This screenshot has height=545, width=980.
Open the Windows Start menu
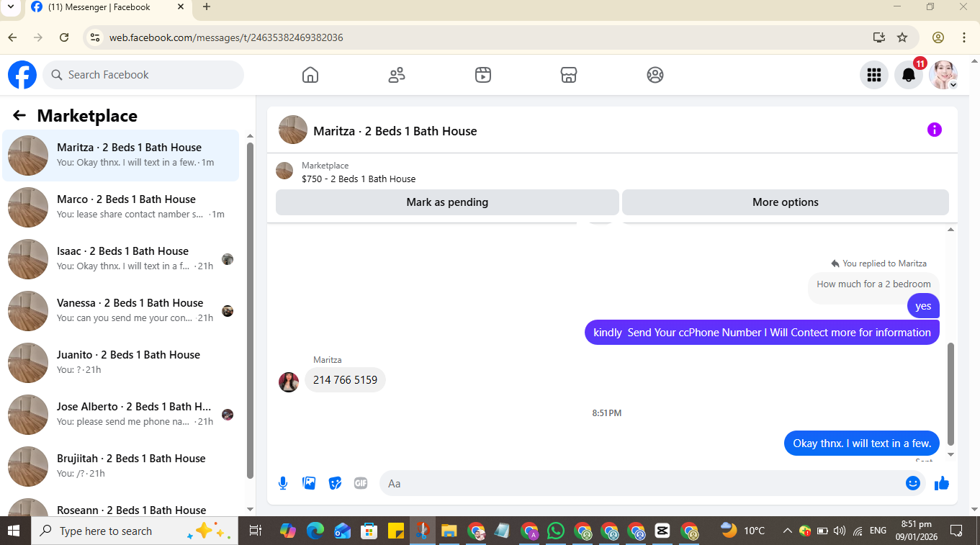click(x=14, y=531)
